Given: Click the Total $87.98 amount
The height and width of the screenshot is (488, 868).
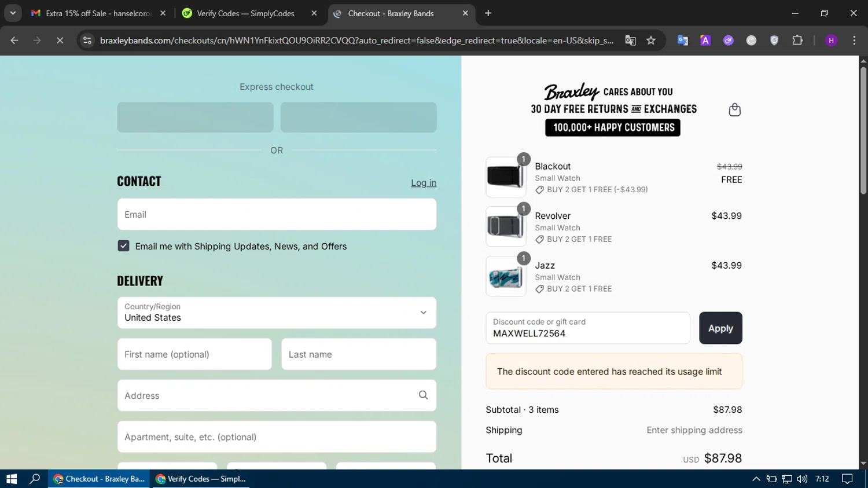Looking at the screenshot, I should point(723,458).
